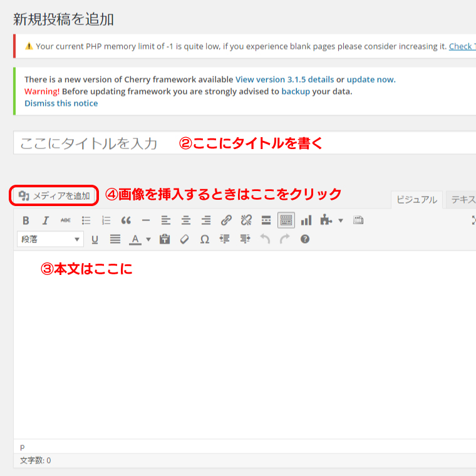
Task: Open the 段落 paragraph format dropdown
Action: [x=51, y=239]
